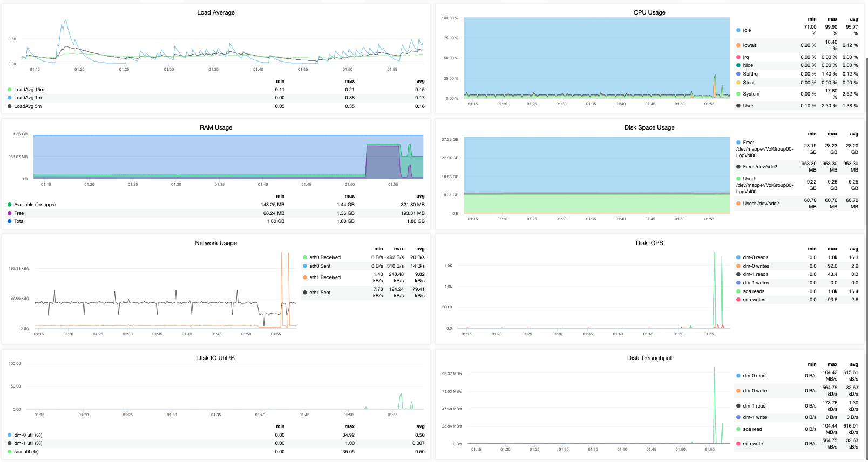Open the RAM Usage panel title menu
Screen dimensions: 868x468
(216, 127)
